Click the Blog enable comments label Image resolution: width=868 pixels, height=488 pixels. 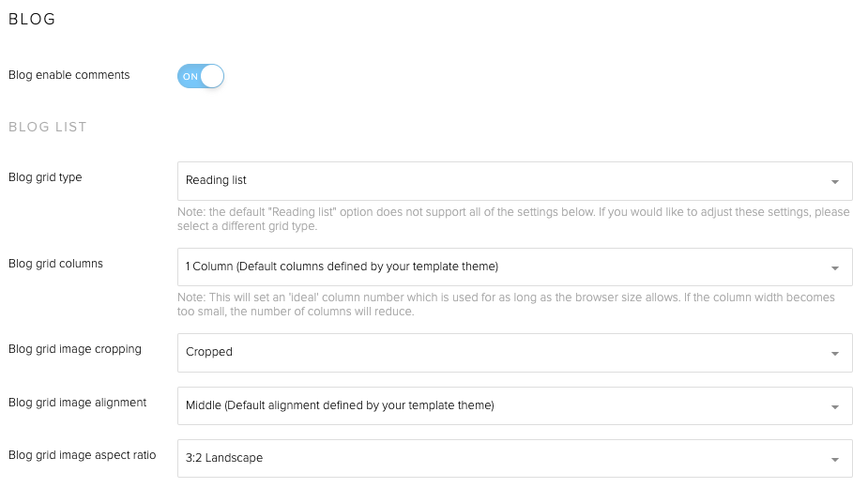pos(69,75)
